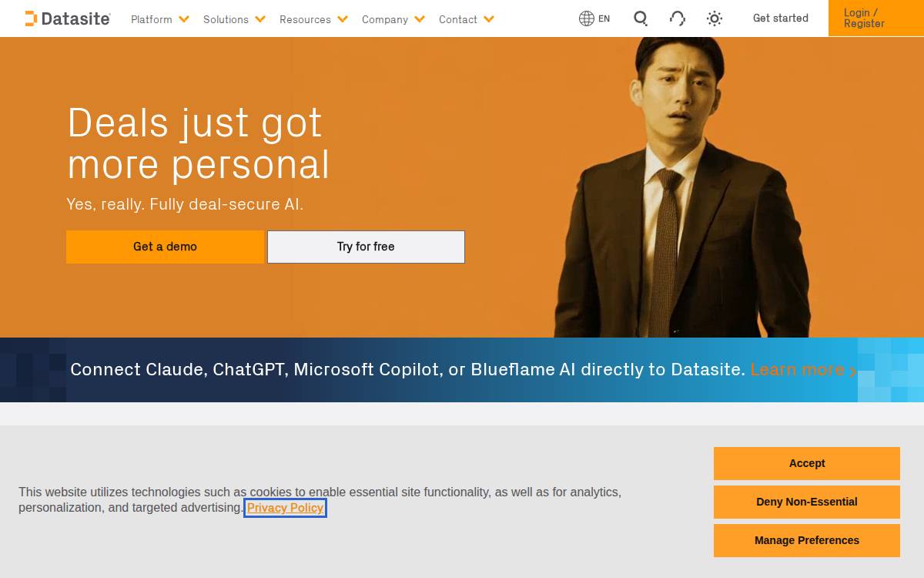Click the Login / Register button
Screen dimensions: 924x578
(876, 18)
